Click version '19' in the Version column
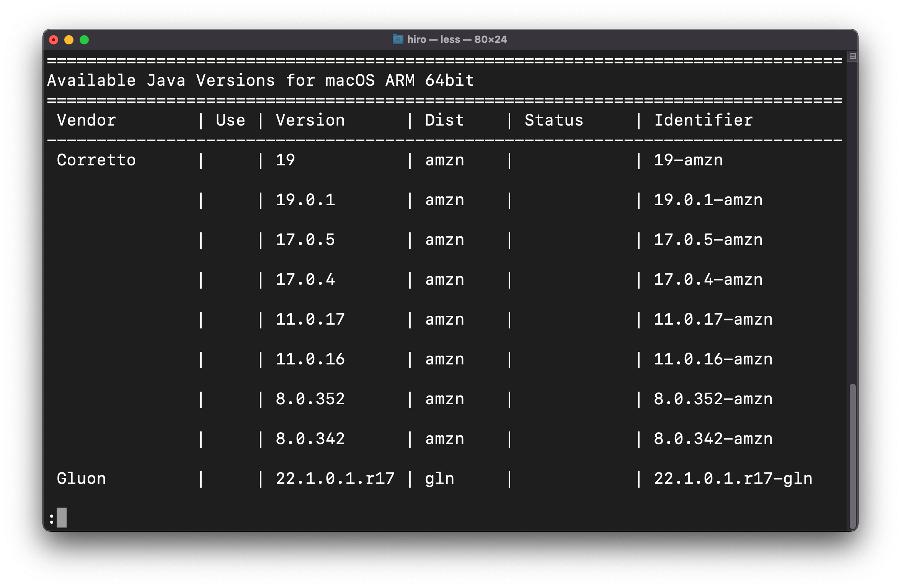Image resolution: width=901 pixels, height=588 pixels. 286,160
